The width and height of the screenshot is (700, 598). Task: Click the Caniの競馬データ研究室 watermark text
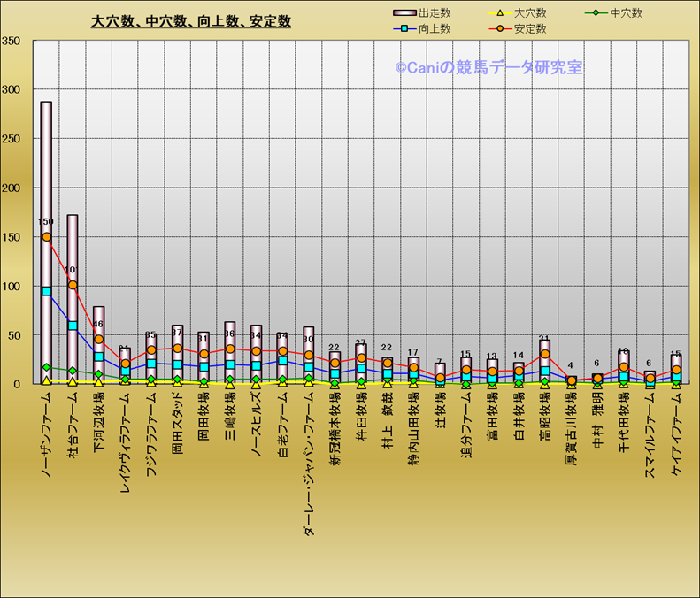pos(488,67)
